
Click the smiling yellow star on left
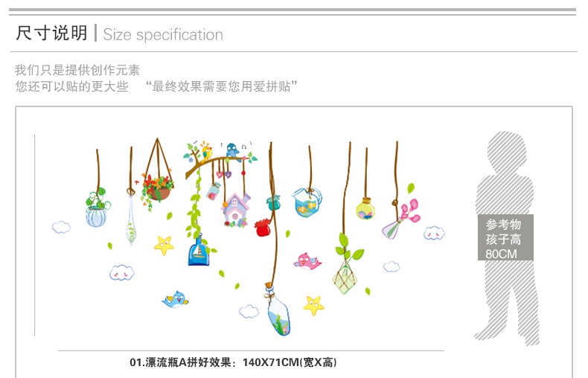[x=164, y=246]
